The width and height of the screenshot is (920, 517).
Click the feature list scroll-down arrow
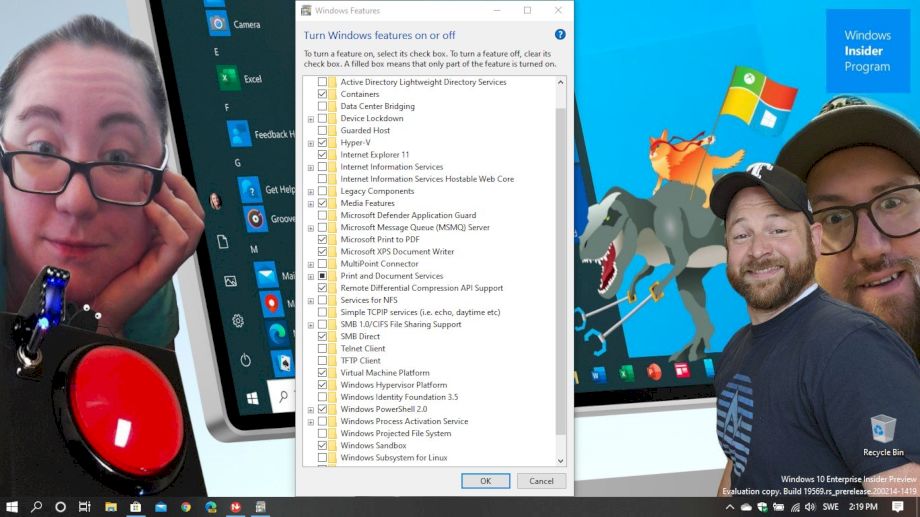[560, 461]
